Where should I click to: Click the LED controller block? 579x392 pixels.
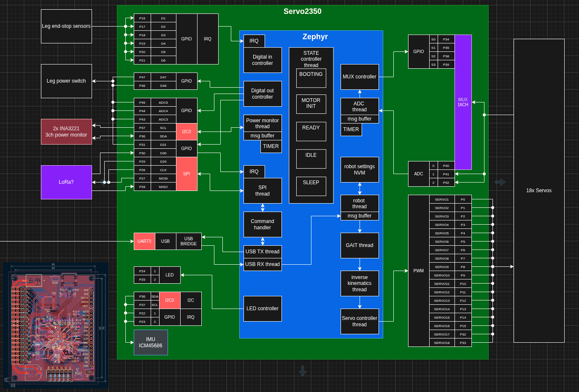(x=262, y=309)
